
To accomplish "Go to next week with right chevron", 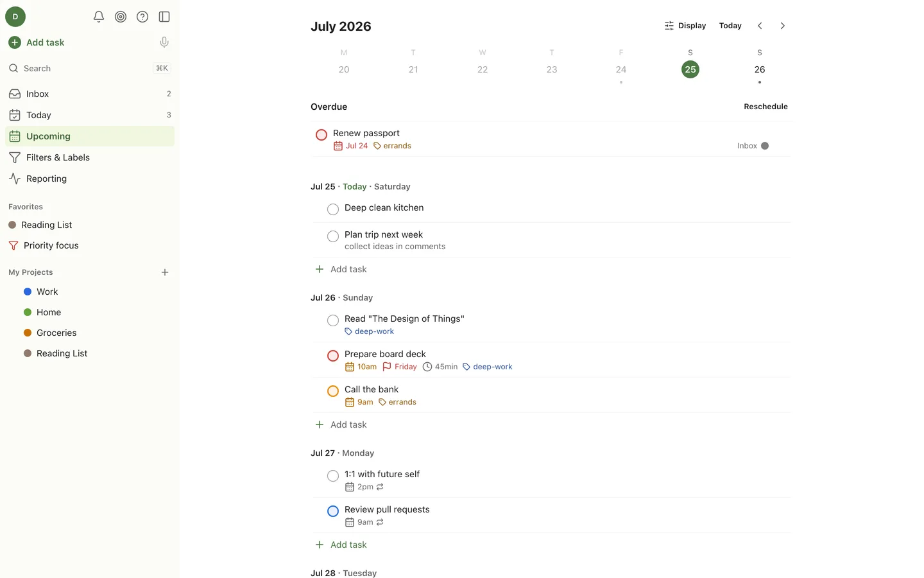I will click(782, 26).
